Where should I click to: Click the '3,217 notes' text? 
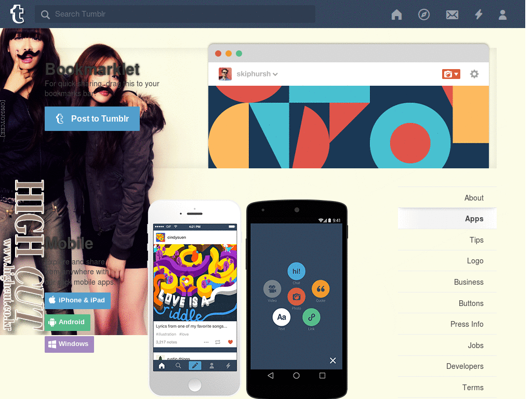pos(166,342)
